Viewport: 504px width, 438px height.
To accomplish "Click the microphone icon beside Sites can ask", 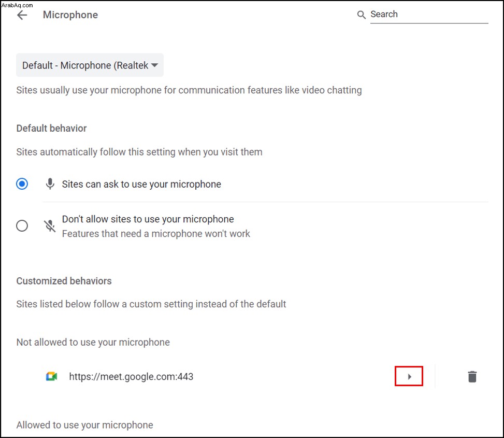I will point(50,184).
